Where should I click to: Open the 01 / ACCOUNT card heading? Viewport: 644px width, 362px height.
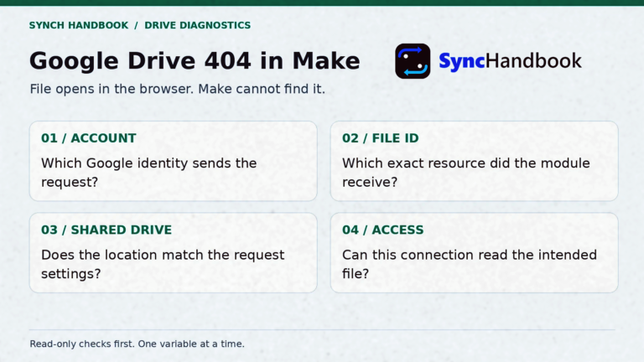89,138
